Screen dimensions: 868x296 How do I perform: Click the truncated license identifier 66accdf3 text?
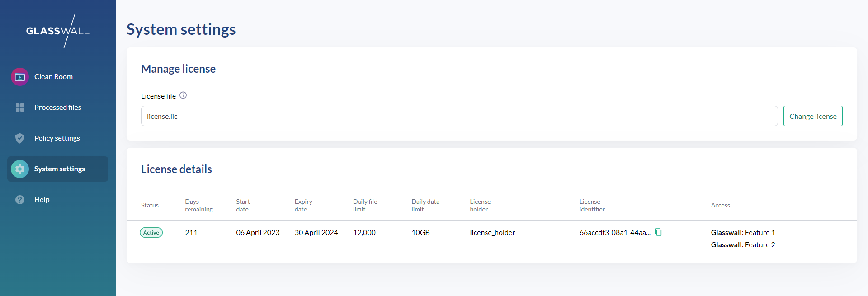pyautogui.click(x=615, y=233)
